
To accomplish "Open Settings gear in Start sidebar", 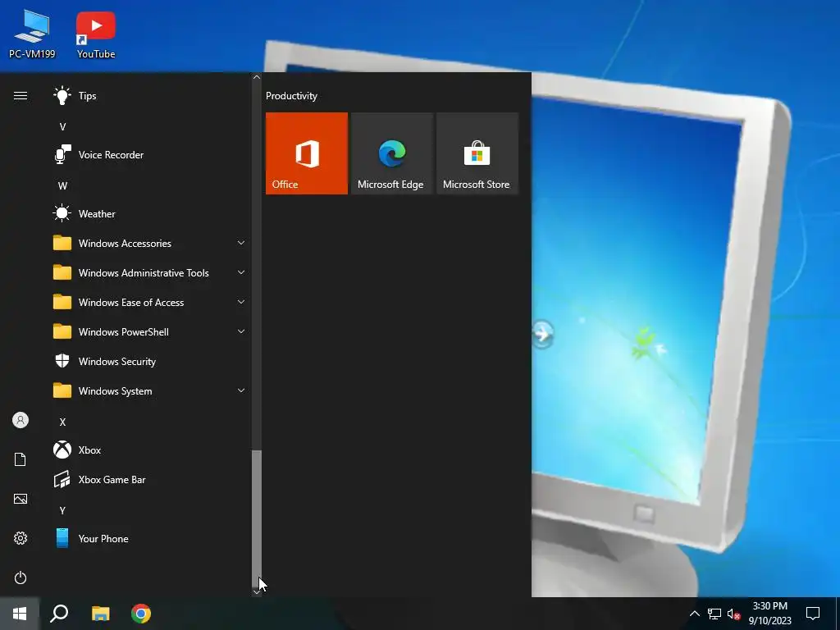I will [21, 538].
